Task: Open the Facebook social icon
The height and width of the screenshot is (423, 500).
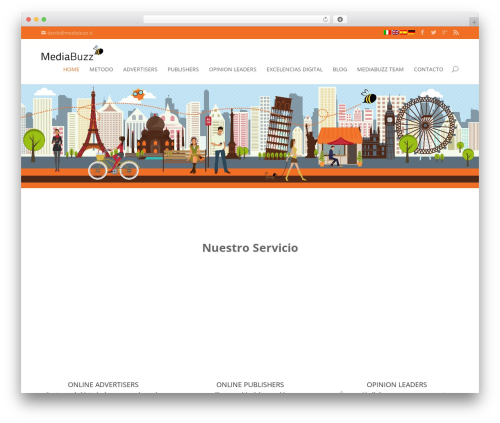Action: [x=422, y=32]
